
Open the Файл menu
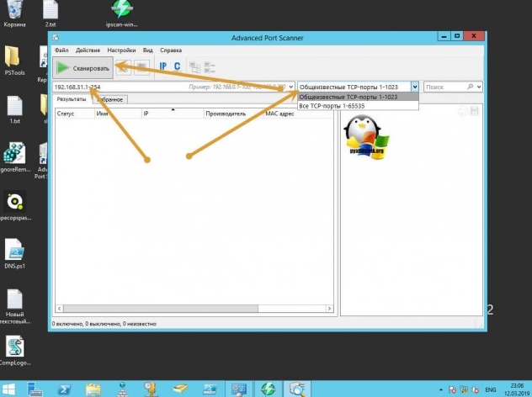(x=61, y=51)
